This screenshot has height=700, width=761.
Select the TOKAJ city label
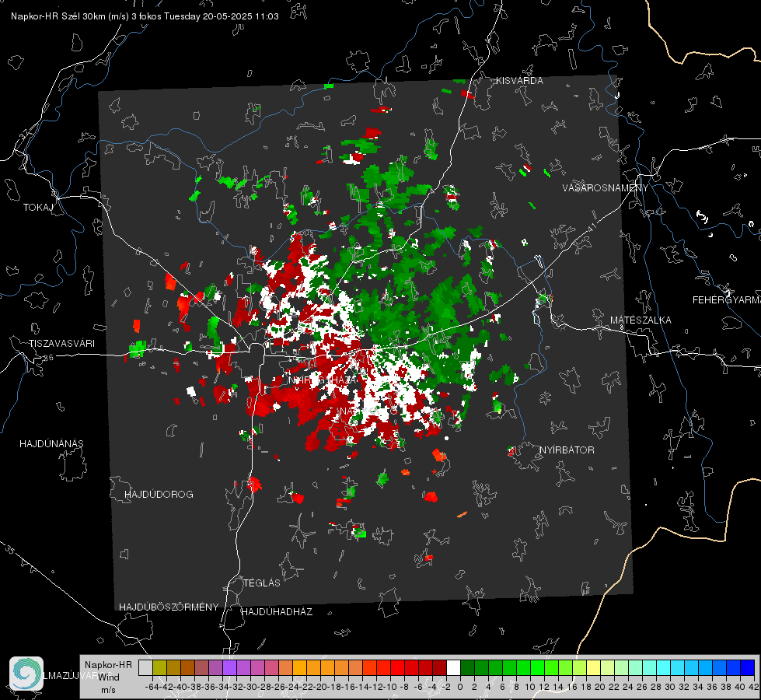coord(38,208)
